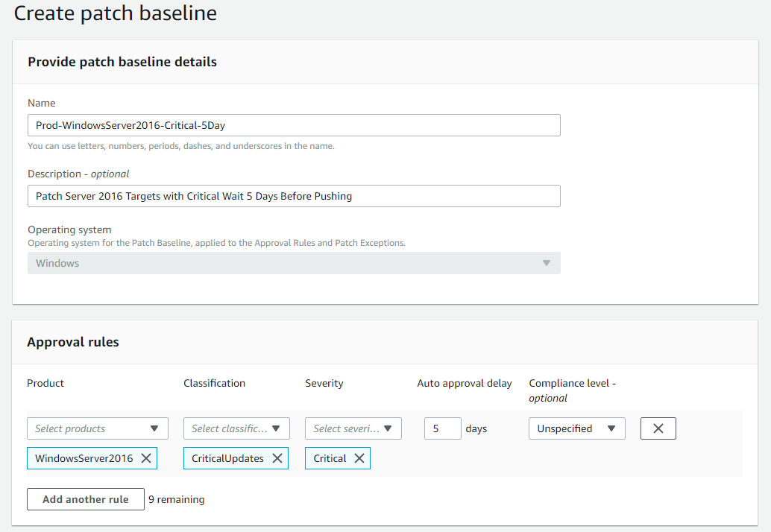Open the Compliance level Unspecified dropdown
The height and width of the screenshot is (532, 771).
(576, 428)
